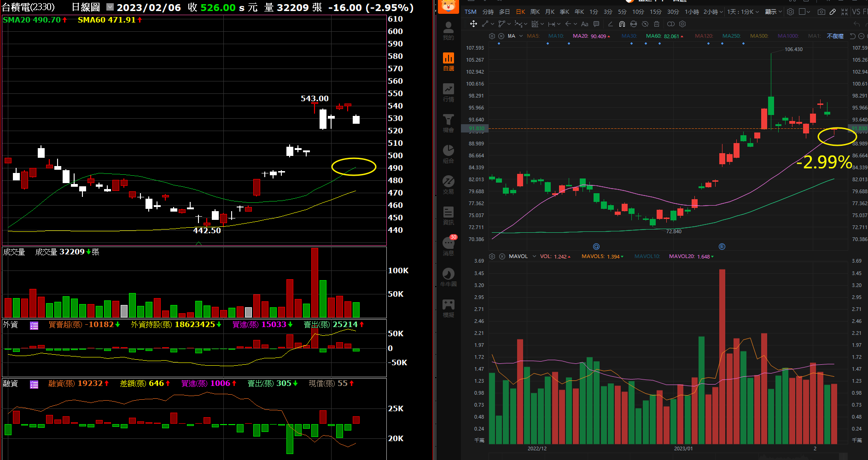
Task: Switch to 月K monthly candle tab
Action: pos(550,11)
